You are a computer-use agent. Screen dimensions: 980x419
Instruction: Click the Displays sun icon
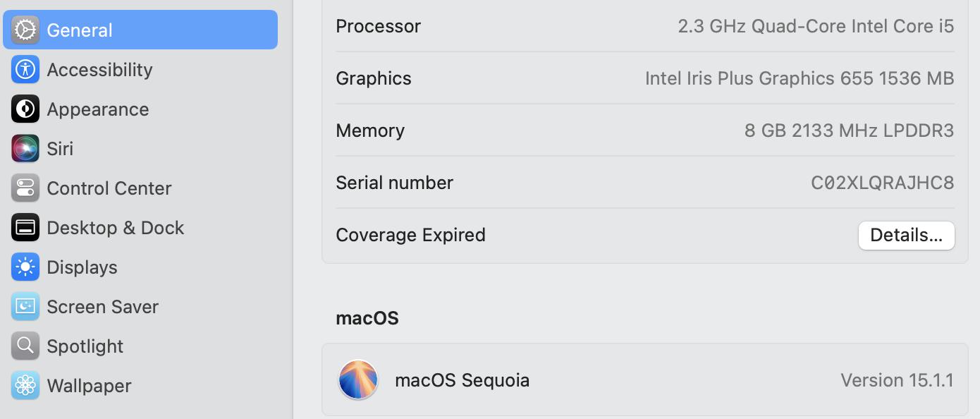[25, 267]
